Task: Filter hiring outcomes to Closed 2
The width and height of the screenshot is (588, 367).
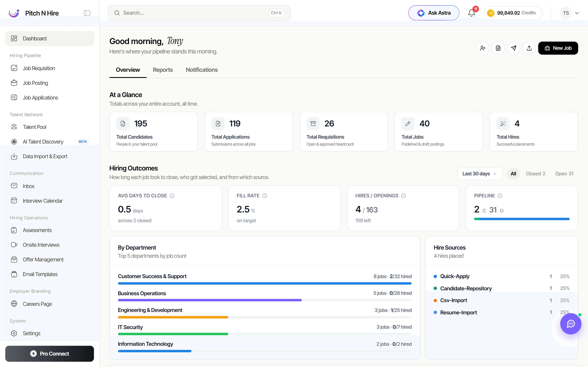Action: [x=536, y=174]
